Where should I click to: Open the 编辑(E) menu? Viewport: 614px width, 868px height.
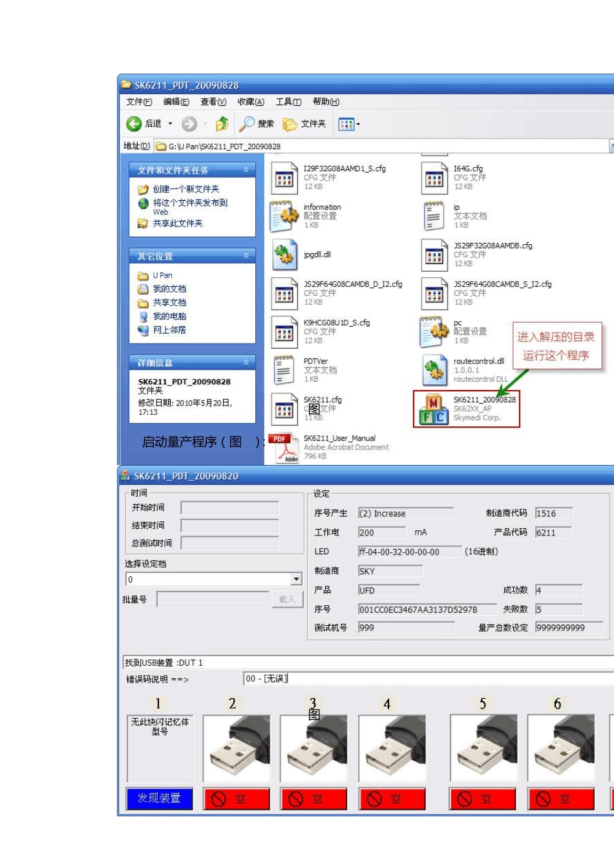coord(176,102)
